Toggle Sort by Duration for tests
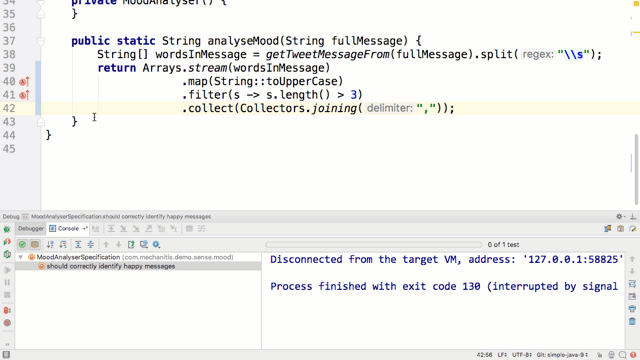Image resolution: width=640 pixels, height=360 pixels. point(63,244)
